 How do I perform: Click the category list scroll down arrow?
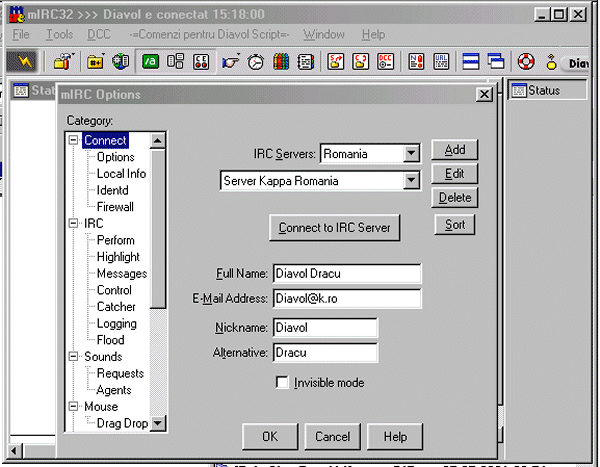coord(157,423)
